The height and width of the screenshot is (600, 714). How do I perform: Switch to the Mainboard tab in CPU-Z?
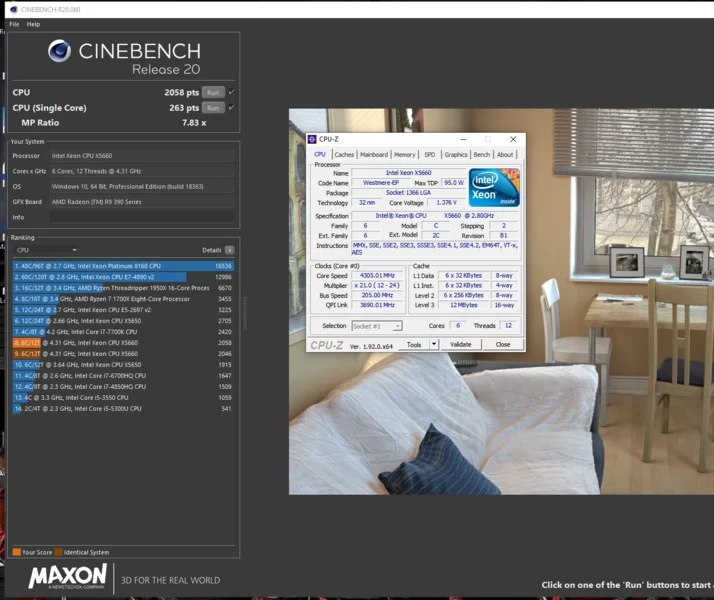tap(374, 155)
